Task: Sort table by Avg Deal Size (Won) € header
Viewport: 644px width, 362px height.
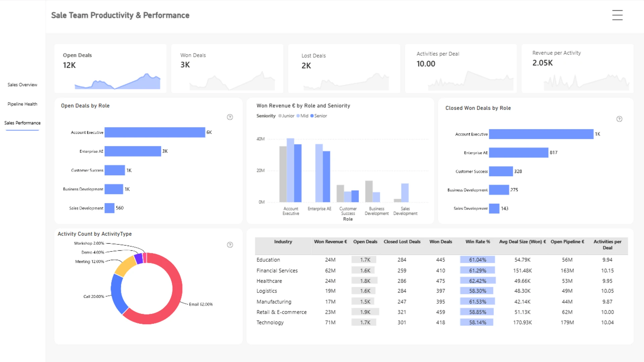Action: 523,242
